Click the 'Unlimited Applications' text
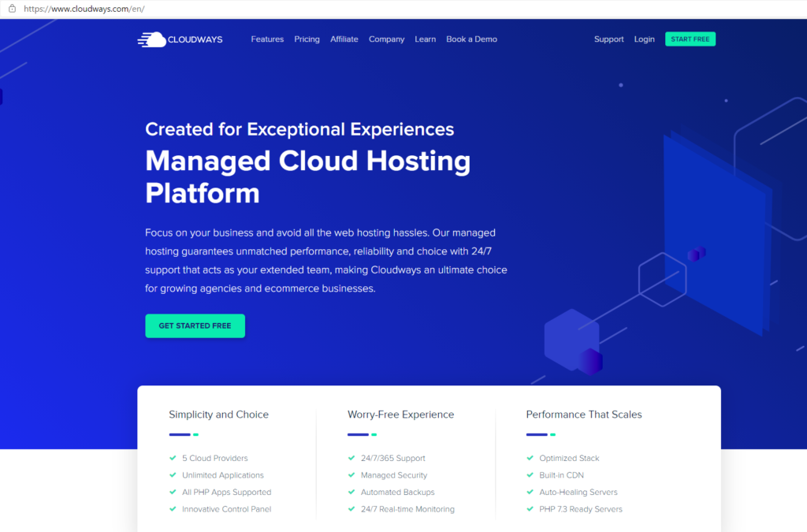Viewport: 807px width, 532px height. (x=223, y=475)
